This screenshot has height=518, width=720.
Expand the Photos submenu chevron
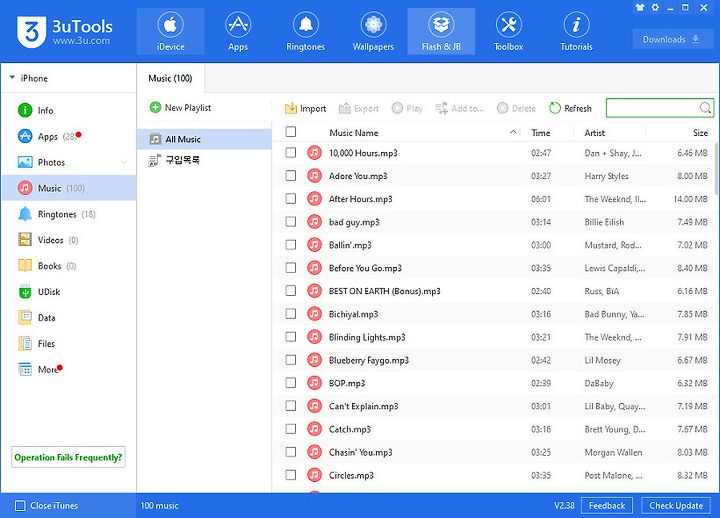click(124, 163)
